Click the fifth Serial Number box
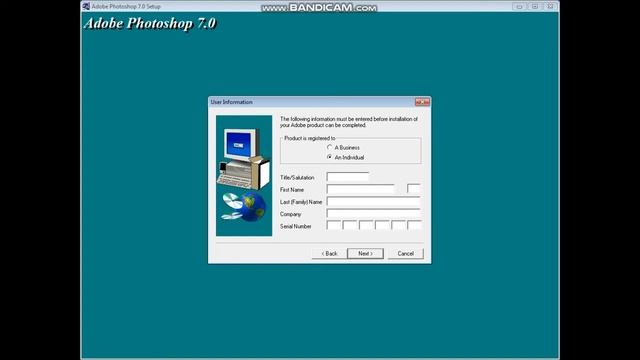 [x=398, y=226]
